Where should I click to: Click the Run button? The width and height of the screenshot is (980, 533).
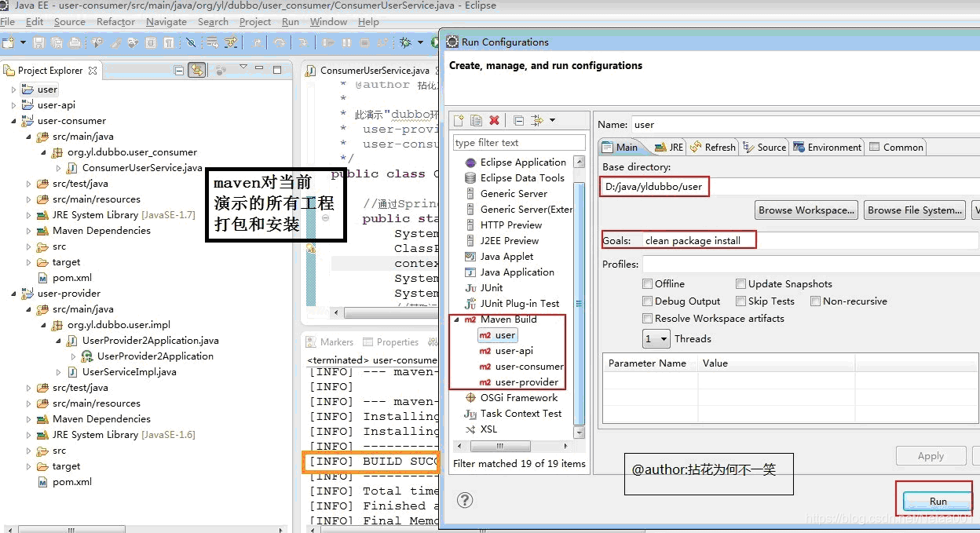938,502
